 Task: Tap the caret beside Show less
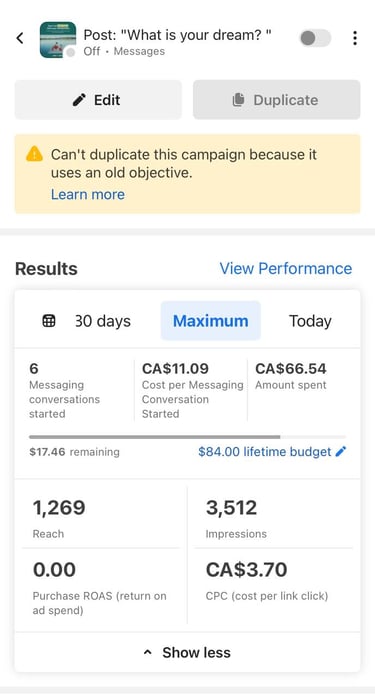148,652
